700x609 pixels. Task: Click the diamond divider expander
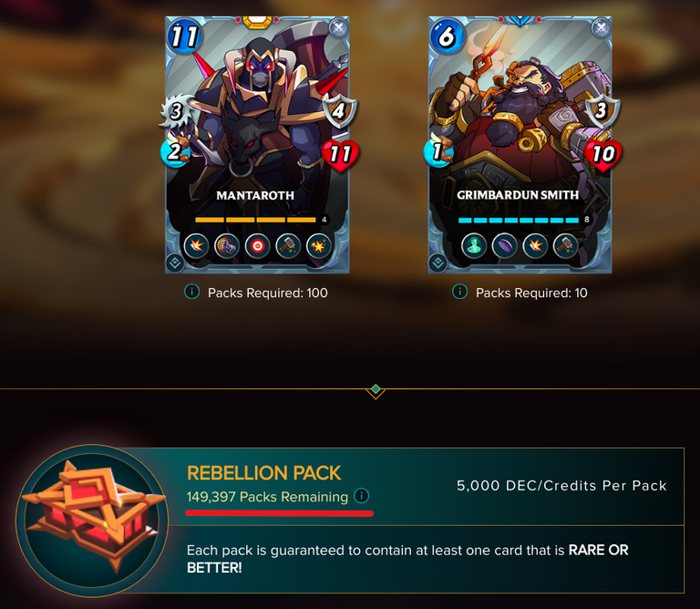pos(376,390)
